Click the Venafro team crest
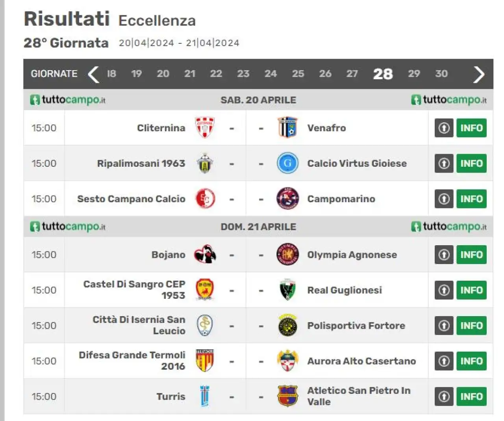 [x=287, y=128]
